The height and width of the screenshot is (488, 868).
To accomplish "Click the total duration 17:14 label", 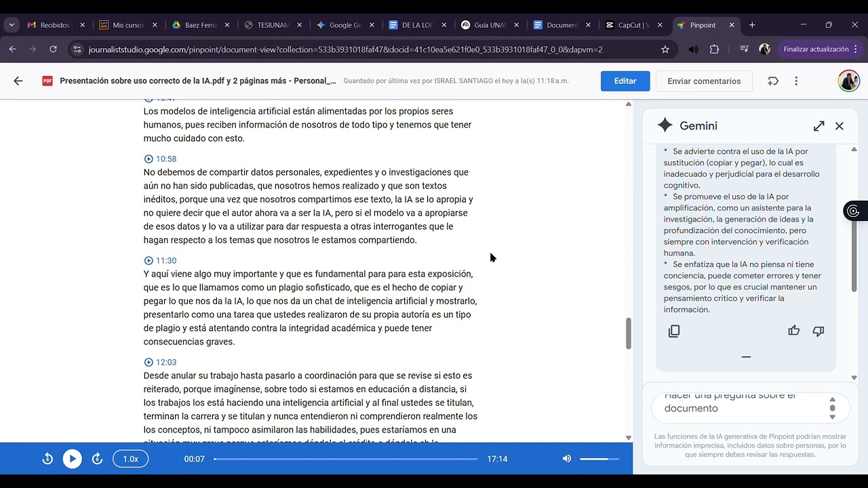I will 497,459.
